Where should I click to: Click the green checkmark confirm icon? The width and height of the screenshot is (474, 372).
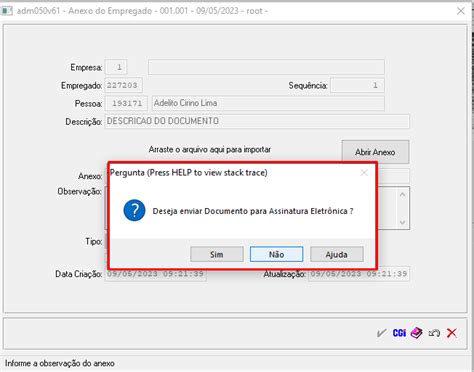tap(382, 333)
